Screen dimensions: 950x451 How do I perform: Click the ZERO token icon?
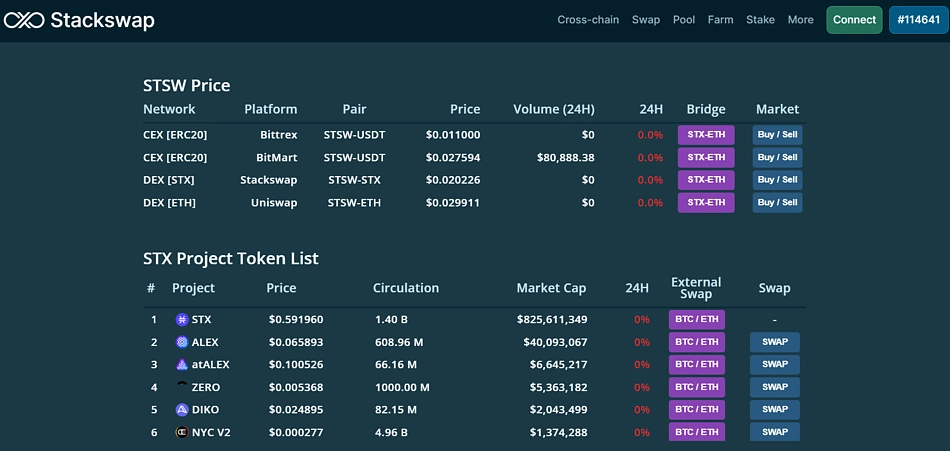click(182, 384)
